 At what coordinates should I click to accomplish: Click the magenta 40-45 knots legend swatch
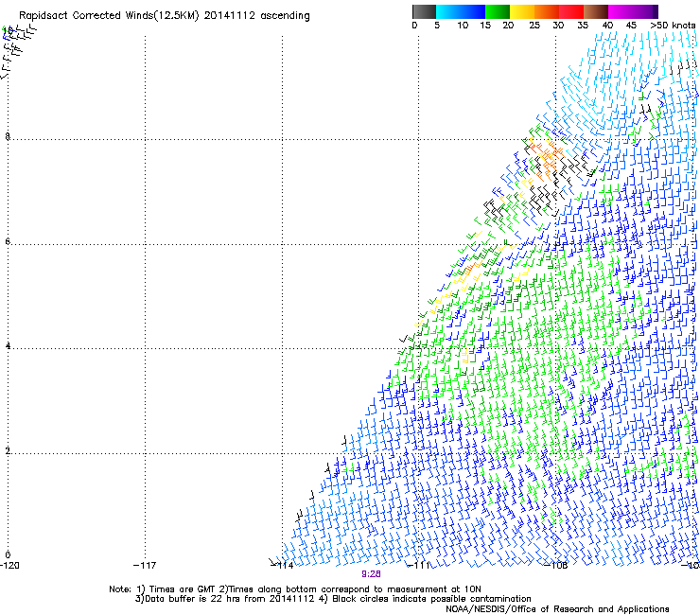coord(621,11)
